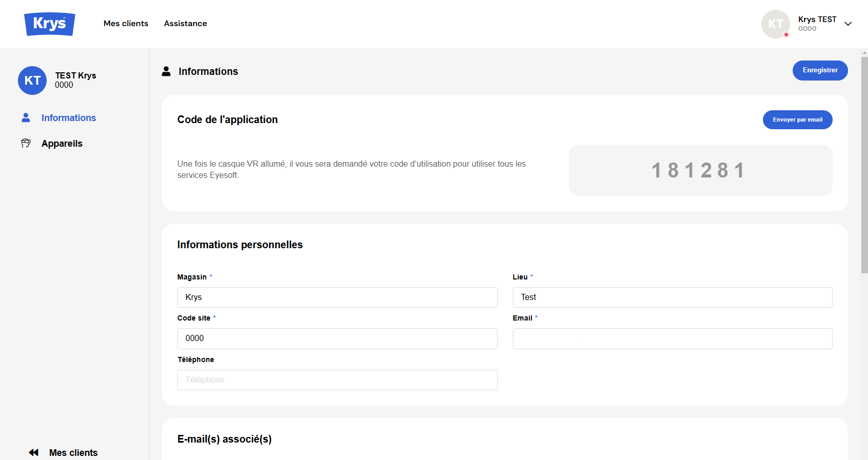Screen dimensions: 868x460
Task: Open Mes clients in the top navigation
Action: click(x=126, y=24)
